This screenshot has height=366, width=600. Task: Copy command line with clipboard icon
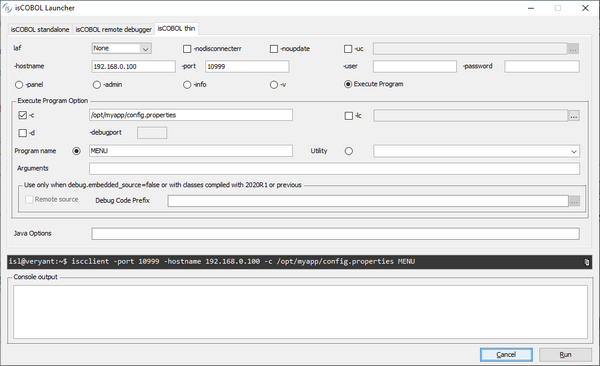click(586, 262)
